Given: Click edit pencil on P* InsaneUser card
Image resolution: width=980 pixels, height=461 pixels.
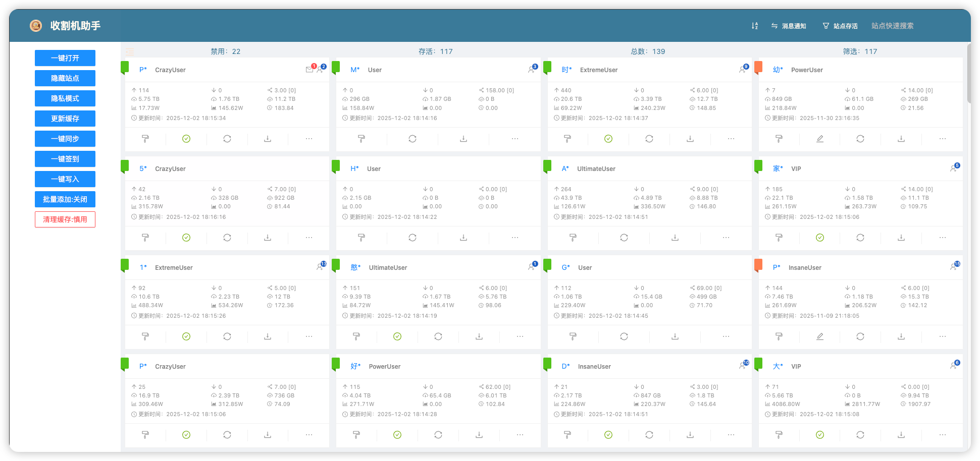Looking at the screenshot, I should point(819,336).
